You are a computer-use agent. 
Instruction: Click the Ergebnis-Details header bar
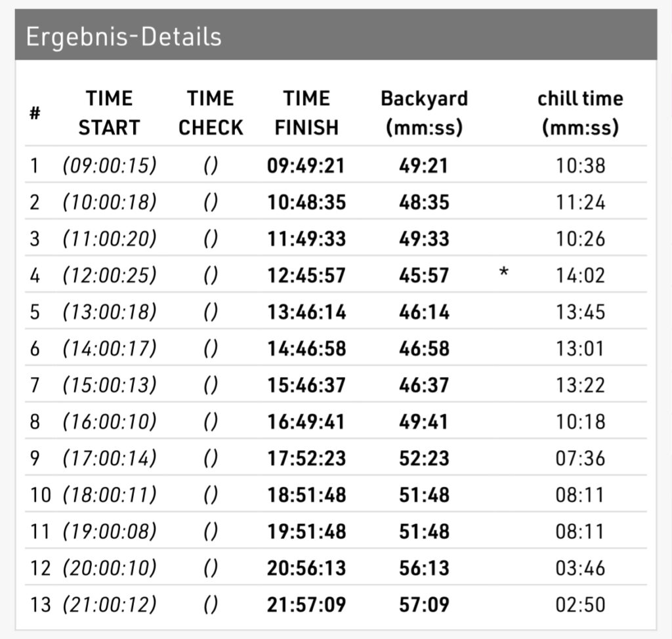(x=335, y=36)
